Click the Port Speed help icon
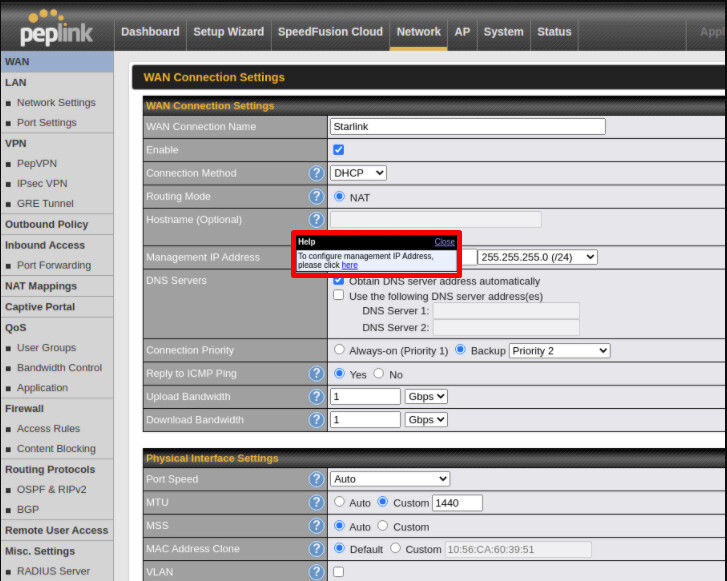The image size is (727, 581). (316, 479)
